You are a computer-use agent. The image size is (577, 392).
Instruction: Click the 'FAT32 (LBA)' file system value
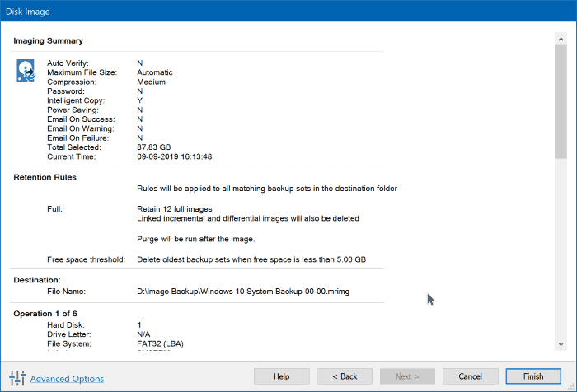160,344
